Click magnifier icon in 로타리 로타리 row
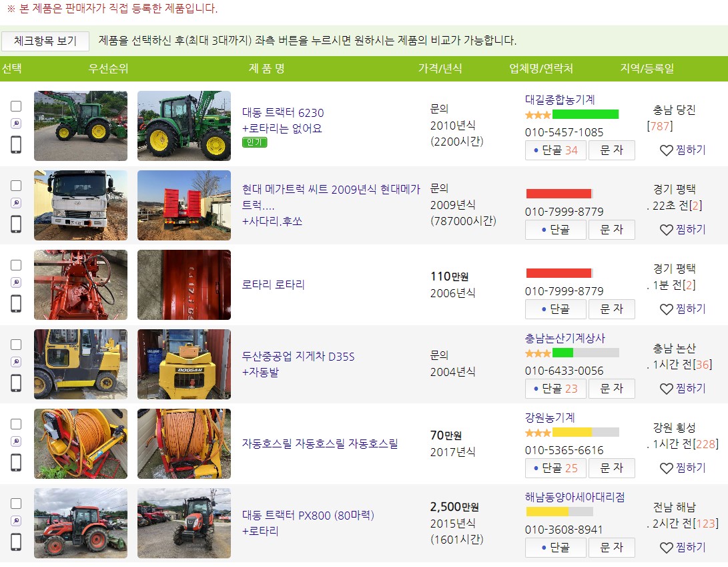This screenshot has height=567, width=728. (16, 282)
